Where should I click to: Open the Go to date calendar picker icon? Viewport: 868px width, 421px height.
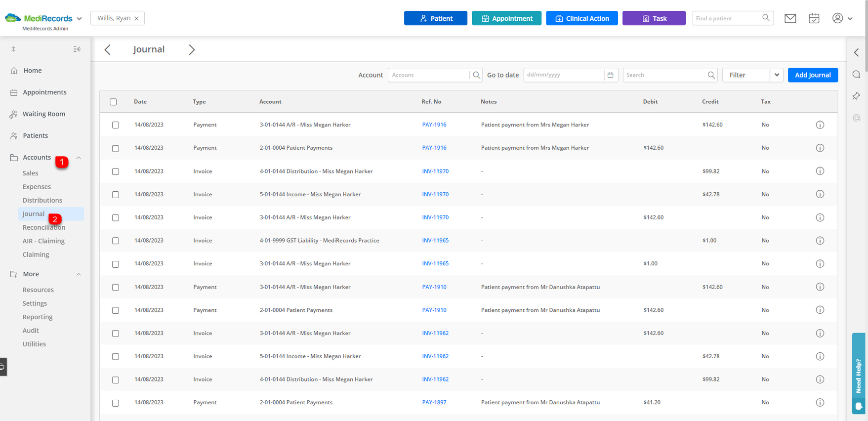[611, 75]
